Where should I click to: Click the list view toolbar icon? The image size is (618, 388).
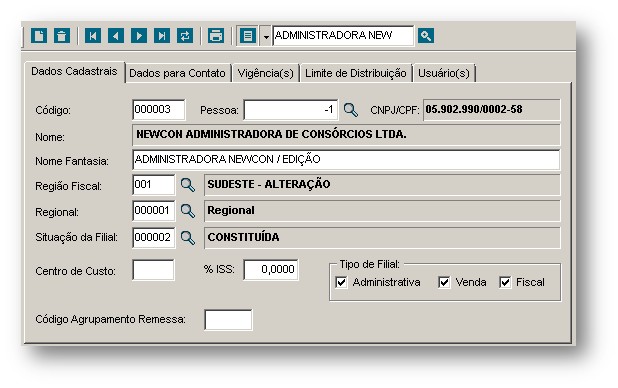(x=248, y=36)
